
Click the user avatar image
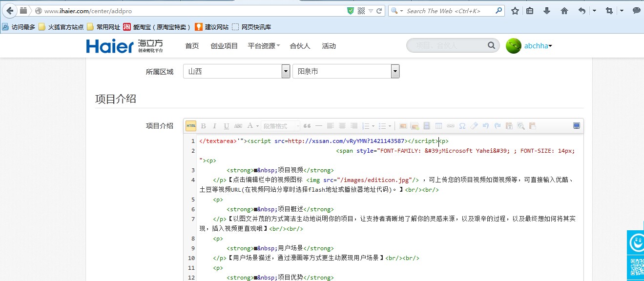(514, 46)
